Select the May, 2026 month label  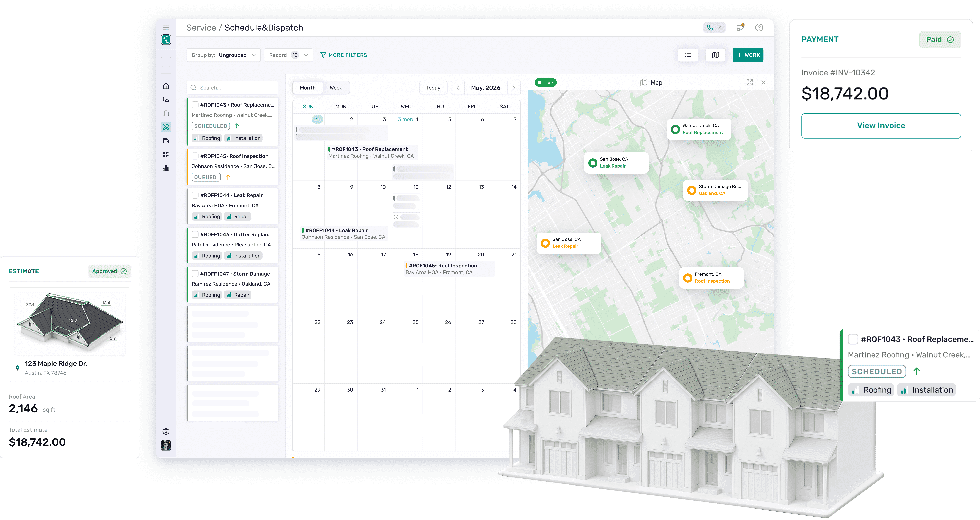[486, 88]
